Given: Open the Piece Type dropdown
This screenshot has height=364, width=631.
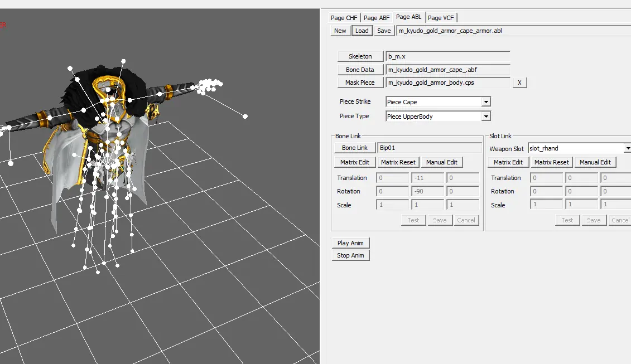Looking at the screenshot, I should [486, 117].
